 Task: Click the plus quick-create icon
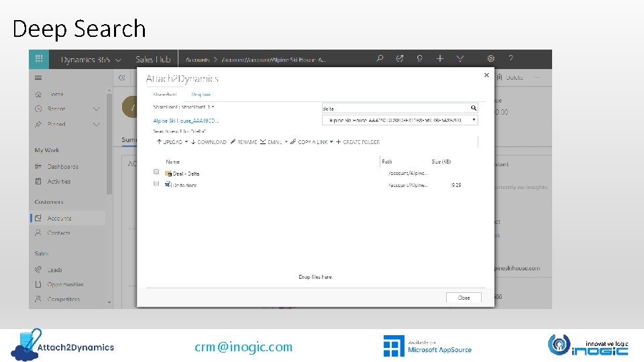(x=439, y=59)
